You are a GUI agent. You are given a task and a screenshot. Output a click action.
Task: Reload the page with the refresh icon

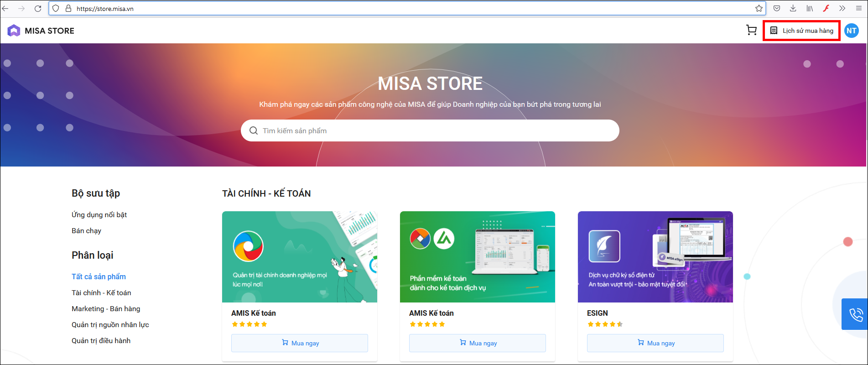point(38,9)
